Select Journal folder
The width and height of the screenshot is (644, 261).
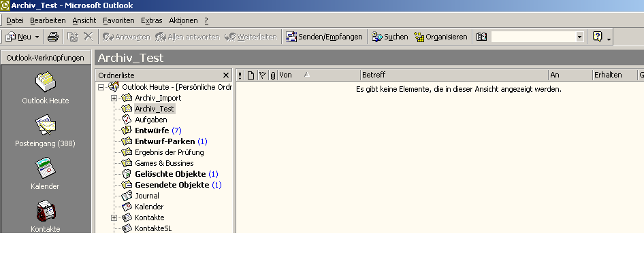(x=146, y=196)
